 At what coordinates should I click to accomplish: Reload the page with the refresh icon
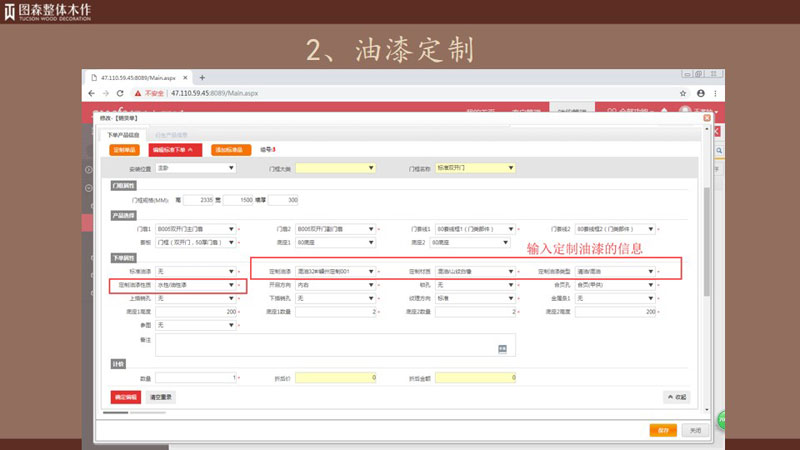(x=120, y=93)
